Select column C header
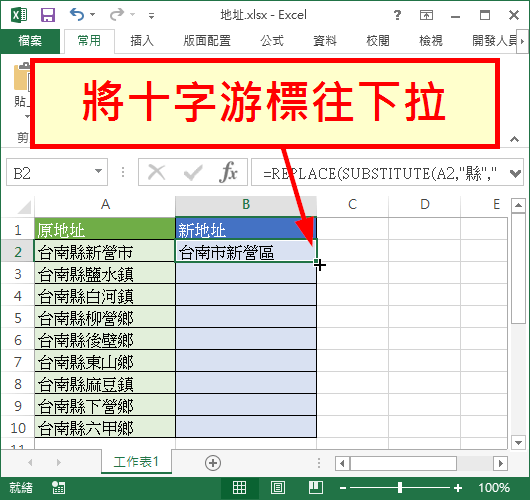Screen dimensions: 530x500 click(x=353, y=204)
